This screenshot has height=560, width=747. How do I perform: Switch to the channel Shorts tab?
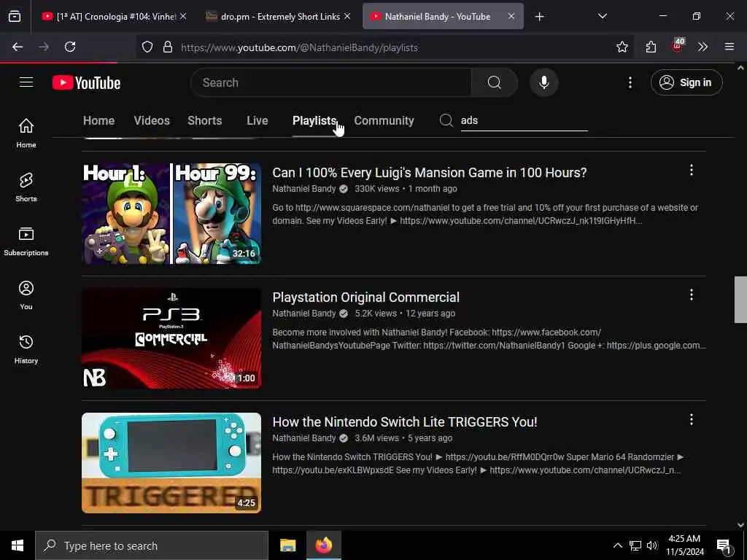204,120
